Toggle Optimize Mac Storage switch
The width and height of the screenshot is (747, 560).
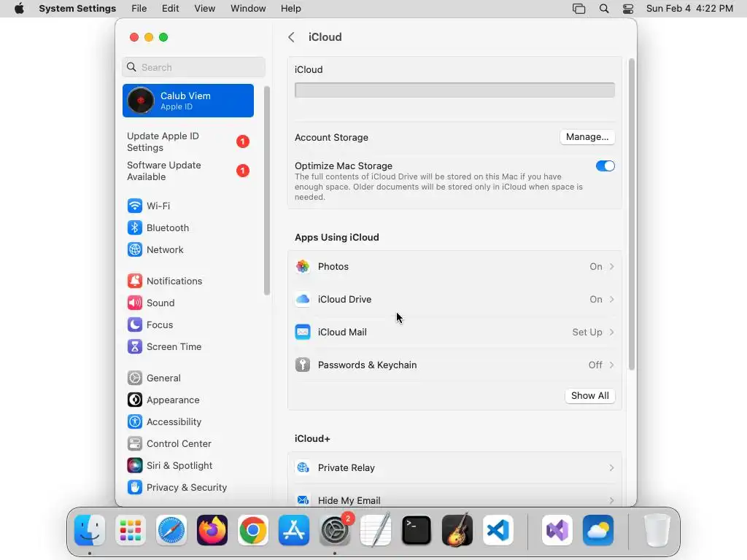pyautogui.click(x=605, y=166)
